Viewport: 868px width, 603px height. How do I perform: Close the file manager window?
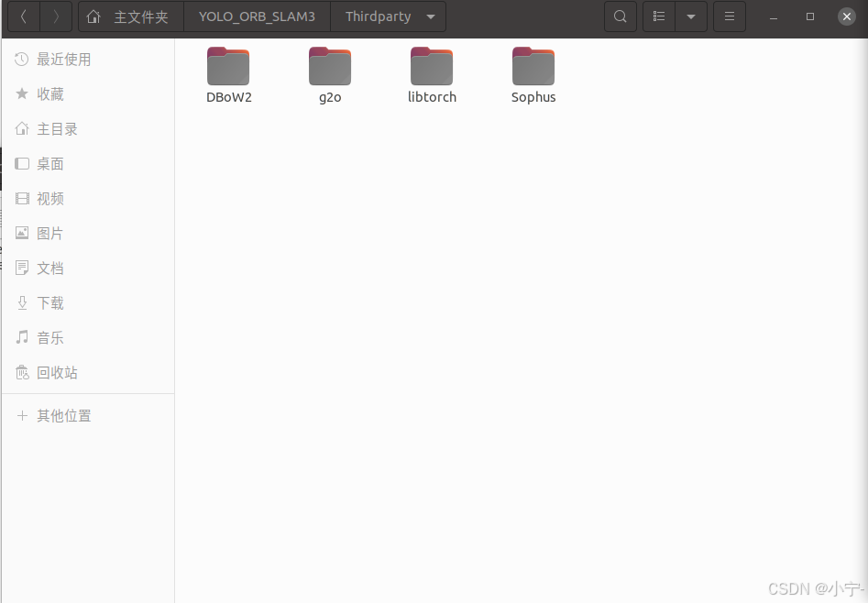tap(846, 16)
